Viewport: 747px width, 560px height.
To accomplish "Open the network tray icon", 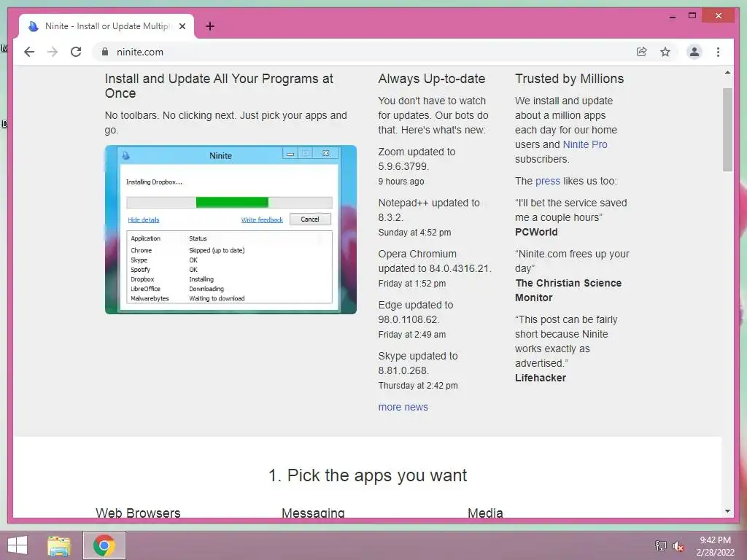I will pyautogui.click(x=660, y=545).
